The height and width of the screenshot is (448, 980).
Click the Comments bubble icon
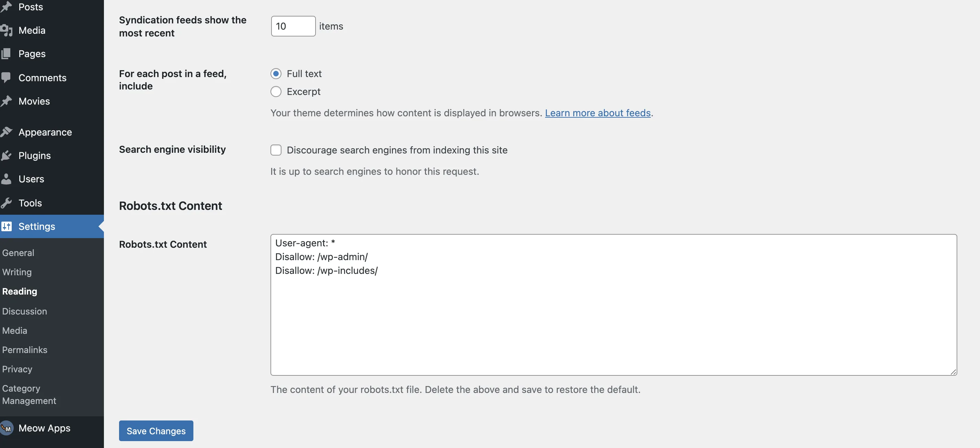click(6, 77)
